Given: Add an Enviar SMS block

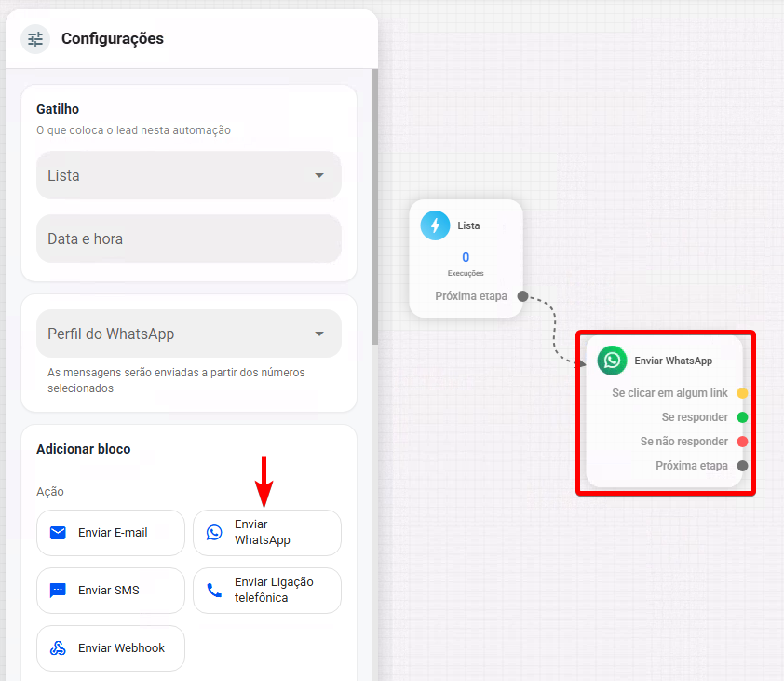Looking at the screenshot, I should coord(111,591).
